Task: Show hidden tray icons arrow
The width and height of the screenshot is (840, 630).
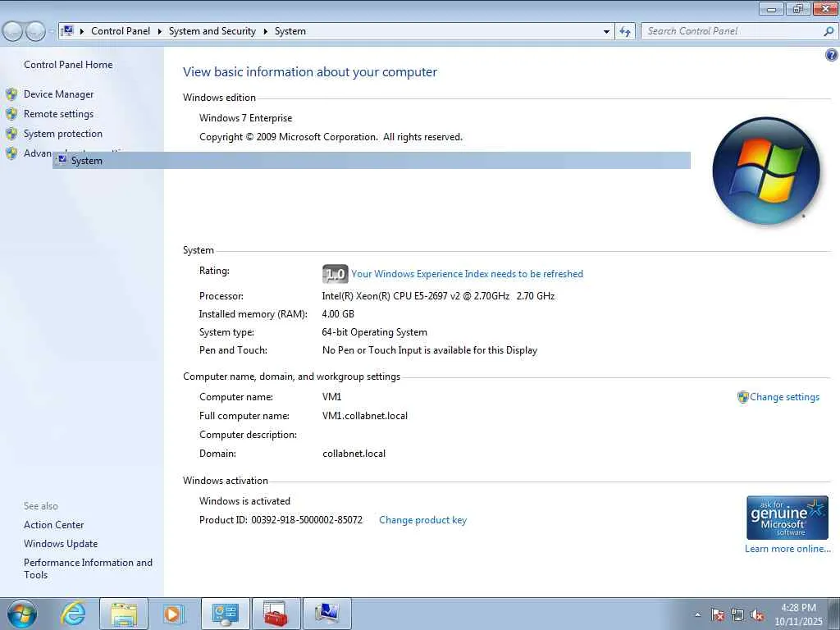Action: pos(697,615)
